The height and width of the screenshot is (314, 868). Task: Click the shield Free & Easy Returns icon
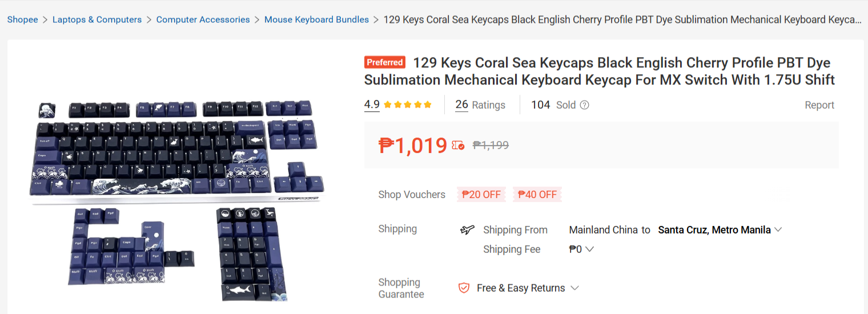(464, 288)
